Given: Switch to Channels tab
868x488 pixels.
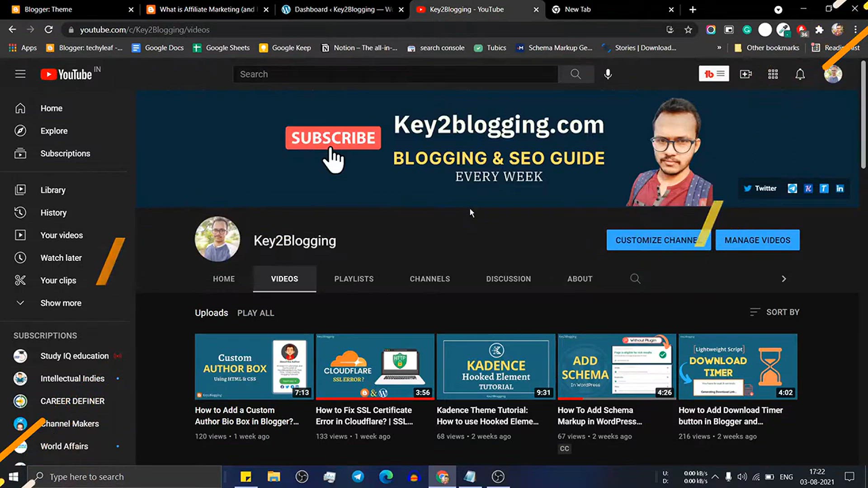Looking at the screenshot, I should 430,279.
